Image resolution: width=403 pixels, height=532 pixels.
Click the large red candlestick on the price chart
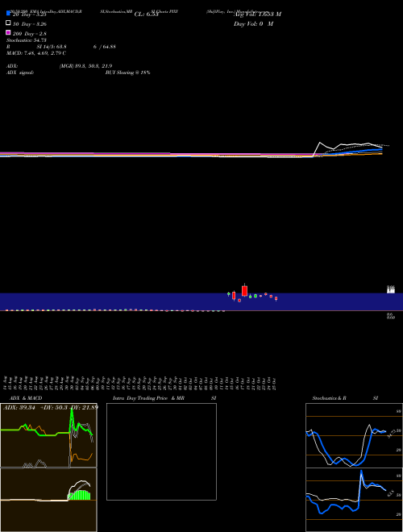pyautogui.click(x=244, y=291)
